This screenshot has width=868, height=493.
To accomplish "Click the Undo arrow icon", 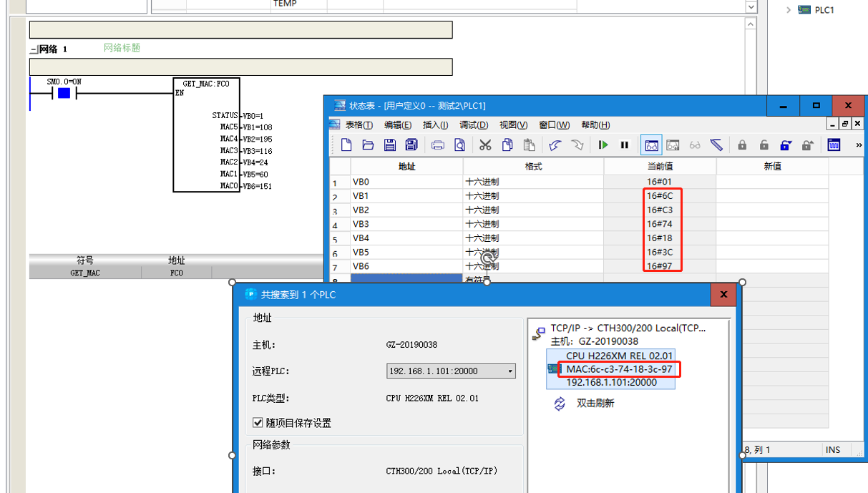I will (555, 145).
